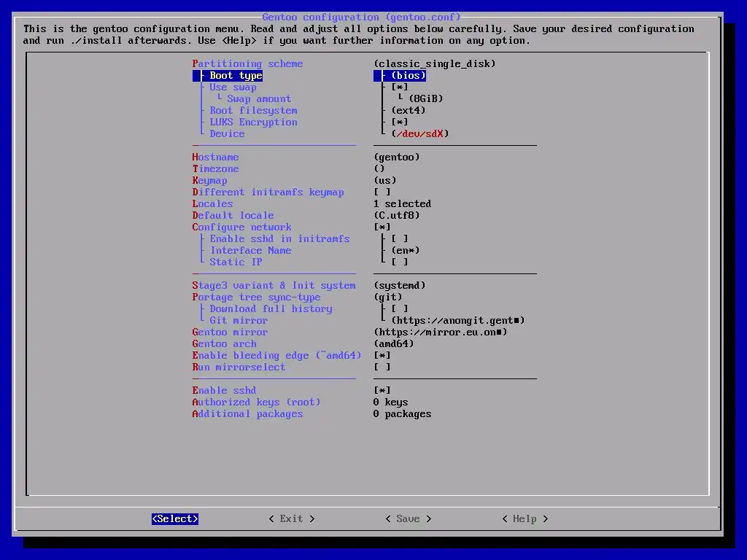Click the (https://mirror.eu.on value

pos(441,332)
